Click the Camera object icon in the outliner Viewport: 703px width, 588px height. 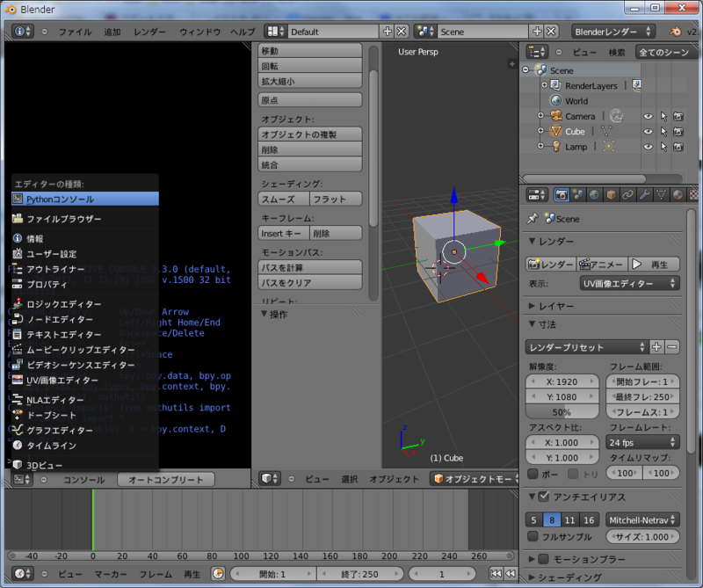point(555,116)
